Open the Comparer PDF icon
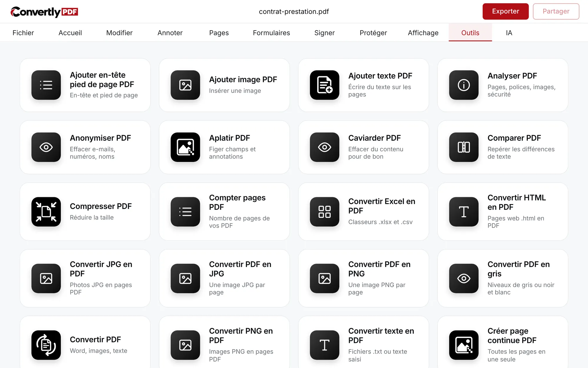 464,147
